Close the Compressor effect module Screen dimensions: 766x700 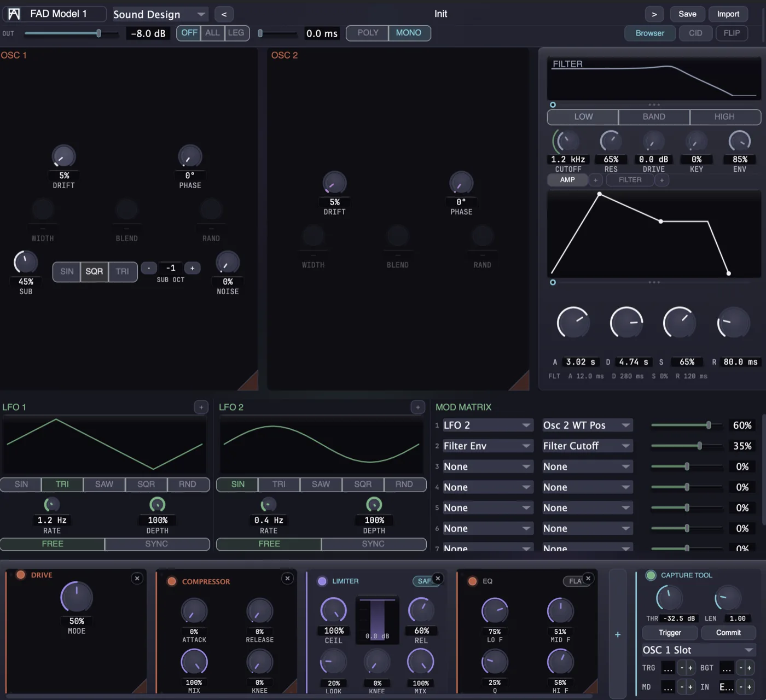(x=287, y=578)
